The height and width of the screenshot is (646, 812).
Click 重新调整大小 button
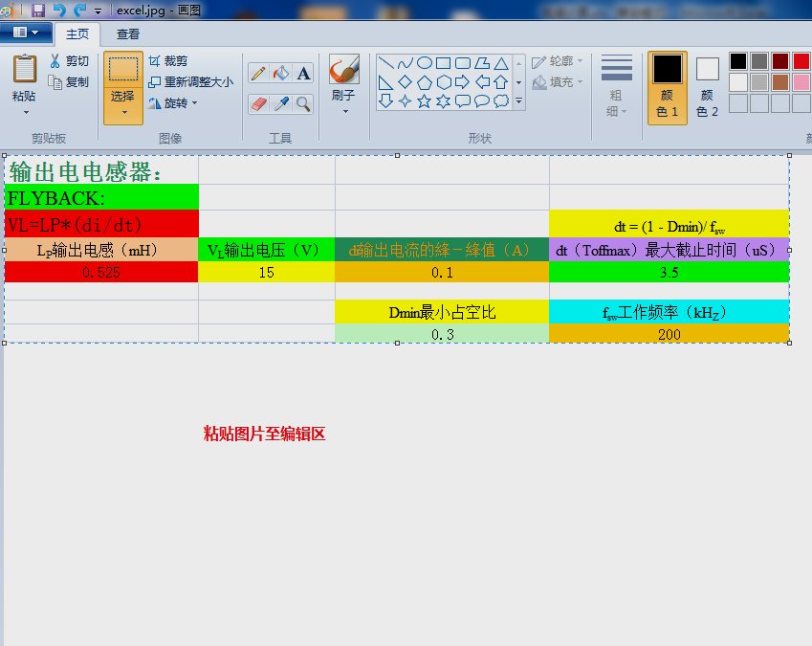point(190,82)
